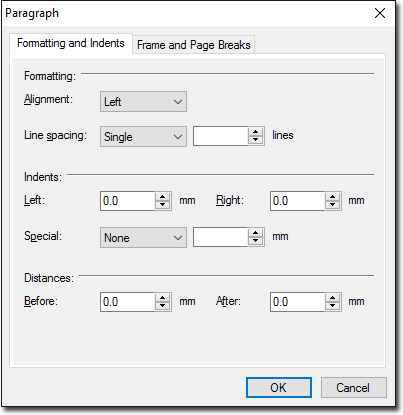The image size is (403, 415).
Task: Increase the line spacing lines value
Action: 256,132
